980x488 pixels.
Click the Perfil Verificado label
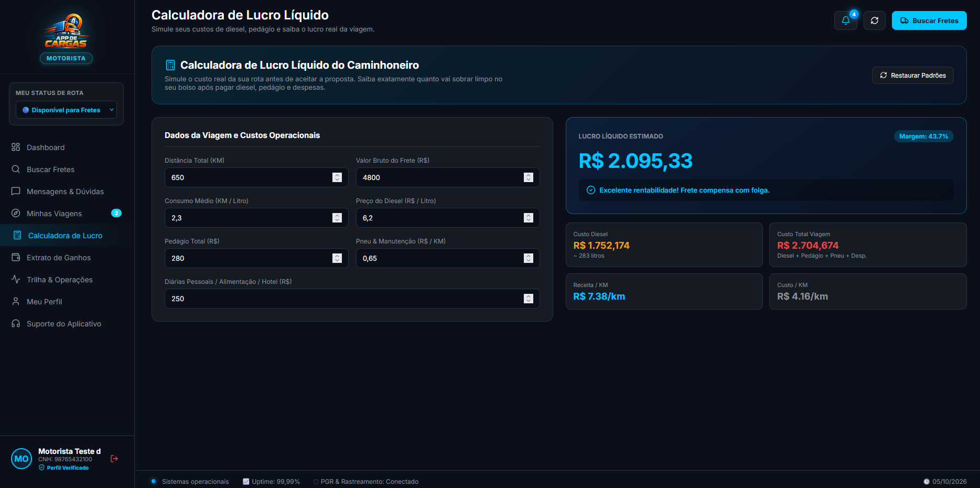68,468
